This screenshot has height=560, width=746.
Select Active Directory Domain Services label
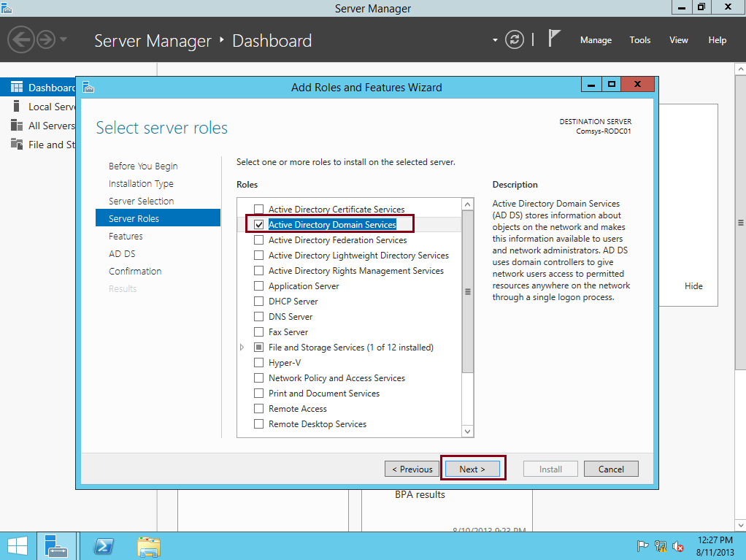332,225
